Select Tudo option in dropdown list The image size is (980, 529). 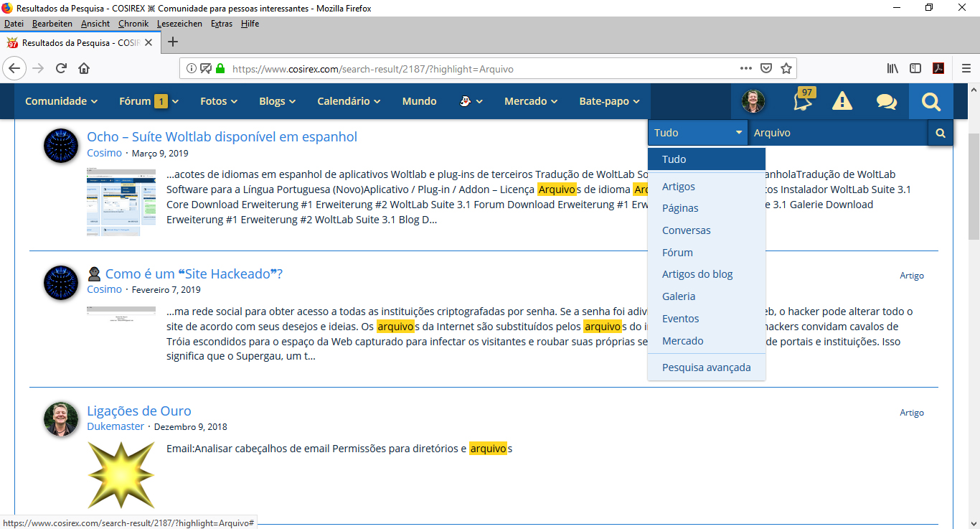click(x=707, y=159)
